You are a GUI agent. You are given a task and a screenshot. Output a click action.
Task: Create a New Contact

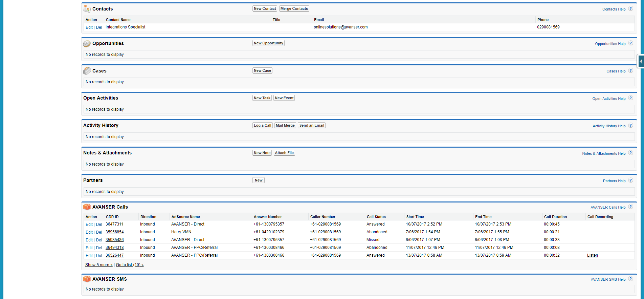(265, 9)
